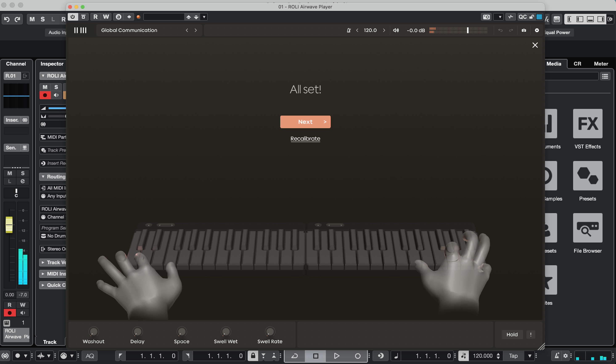Click the metronome icon in plugin header

[x=349, y=30]
